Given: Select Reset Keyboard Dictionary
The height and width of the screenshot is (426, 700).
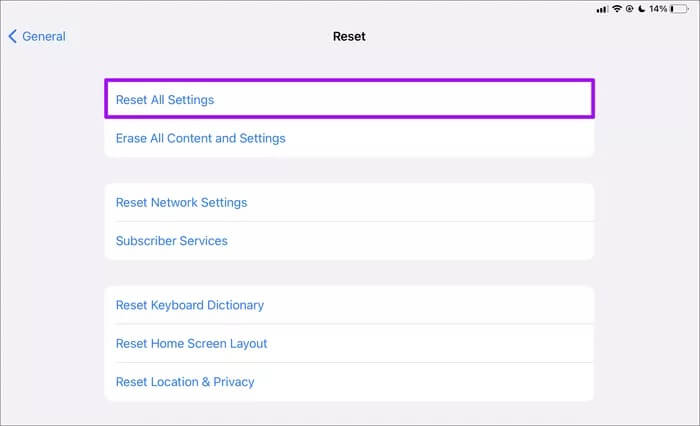Looking at the screenshot, I should (350, 305).
